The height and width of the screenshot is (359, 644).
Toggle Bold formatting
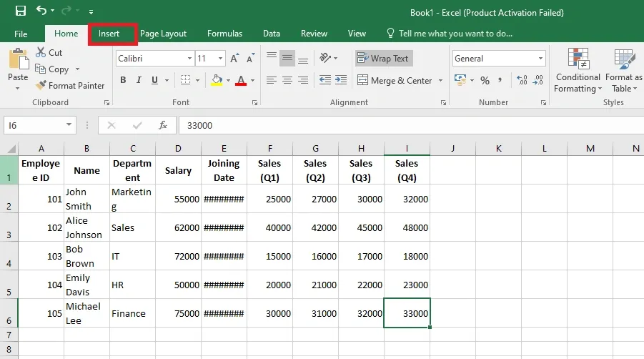(x=123, y=81)
